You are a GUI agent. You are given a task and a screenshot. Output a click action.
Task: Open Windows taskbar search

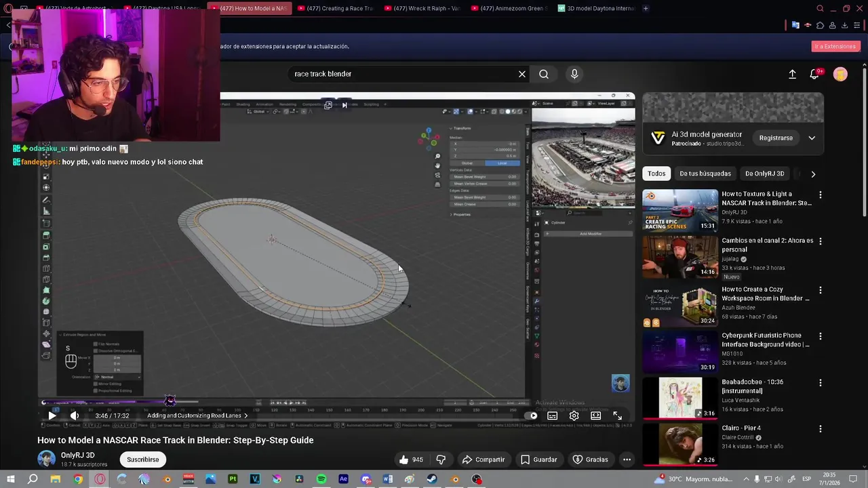click(33, 479)
